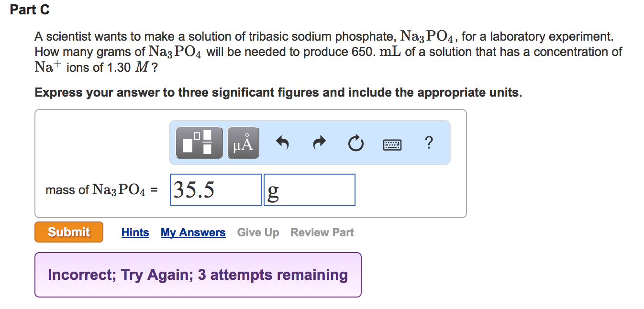Screen dimensions: 644x309
Task: Click the Incorrect; Try Again feedback message
Action: 197,275
